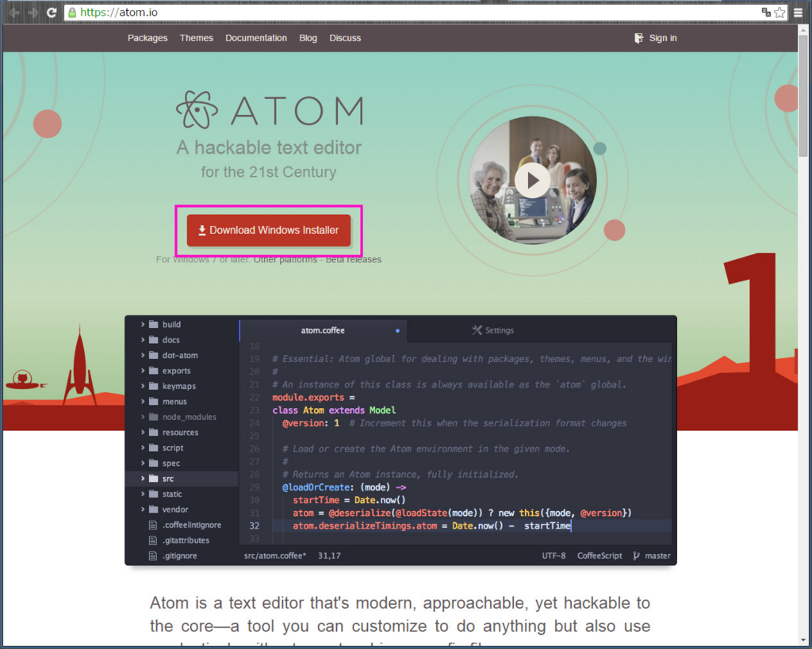Image resolution: width=812 pixels, height=649 pixels.
Task: Click the spec folder icon
Action: point(153,464)
